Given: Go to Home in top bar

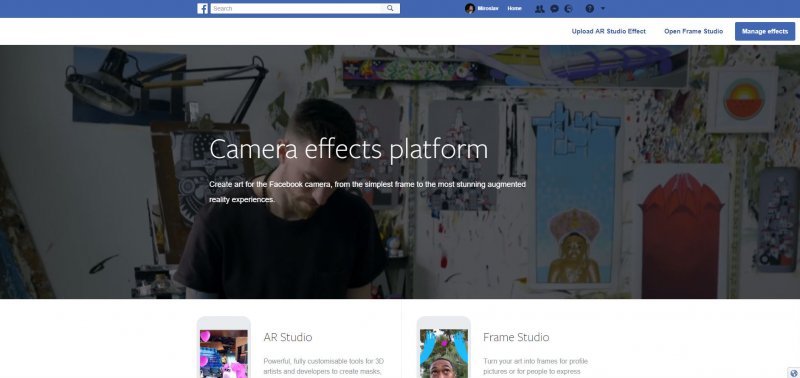Looking at the screenshot, I should [x=514, y=9].
